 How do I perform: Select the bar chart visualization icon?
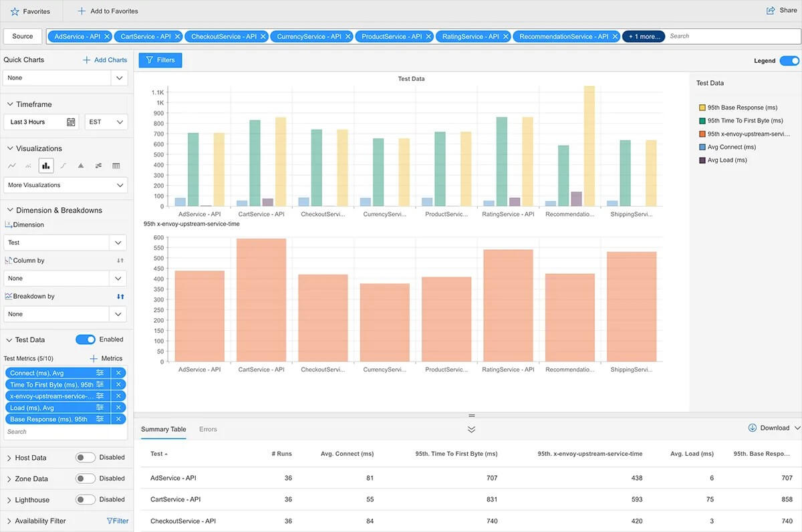pyautogui.click(x=45, y=166)
